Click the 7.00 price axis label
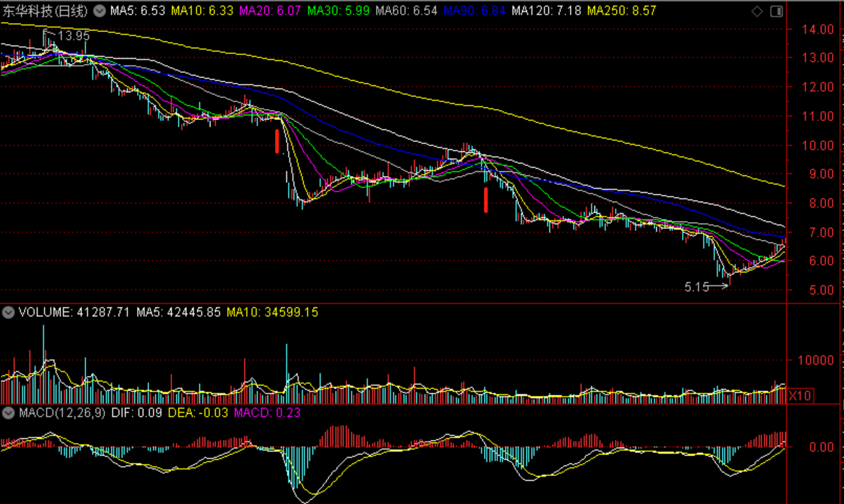This screenshot has width=844, height=504. 823,232
